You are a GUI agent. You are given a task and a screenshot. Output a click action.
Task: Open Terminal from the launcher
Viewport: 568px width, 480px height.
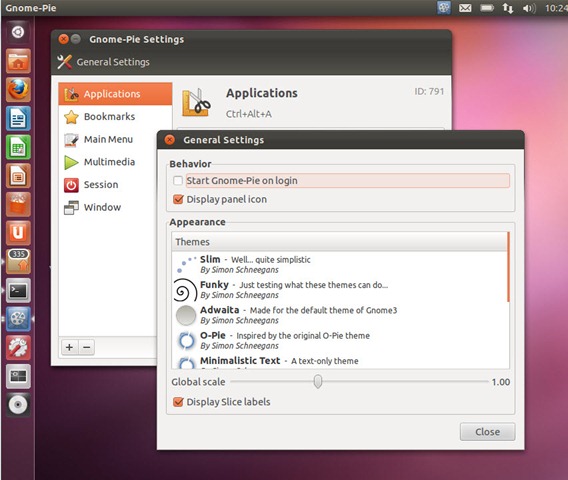coord(18,290)
